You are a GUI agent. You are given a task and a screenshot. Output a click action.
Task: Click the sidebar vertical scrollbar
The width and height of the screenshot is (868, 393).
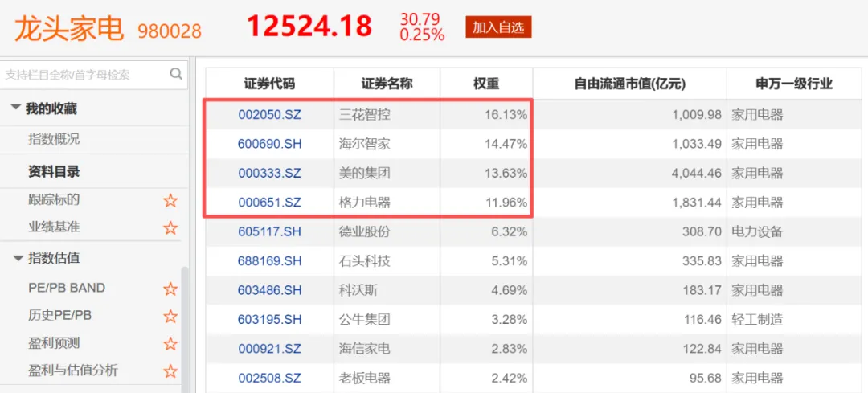click(185, 330)
